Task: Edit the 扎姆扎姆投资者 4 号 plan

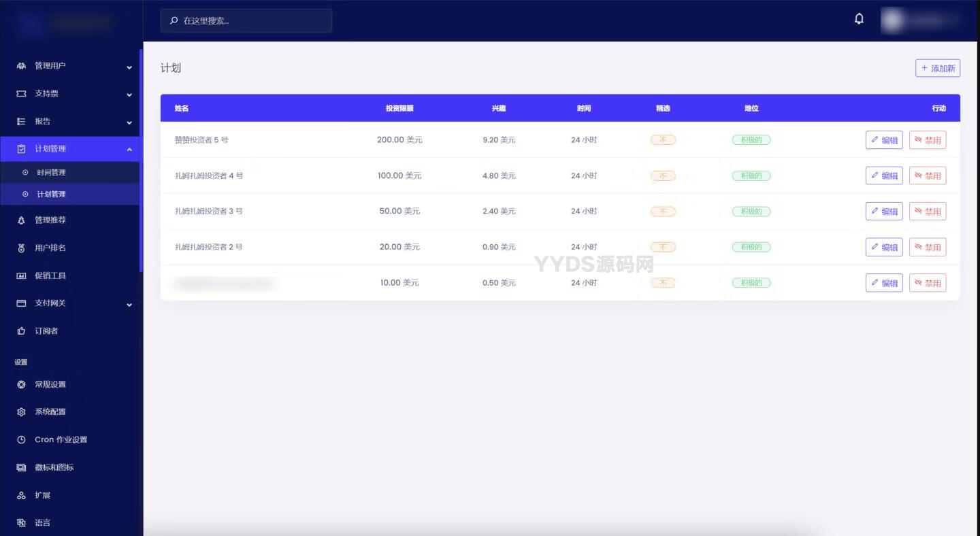Action: point(884,175)
